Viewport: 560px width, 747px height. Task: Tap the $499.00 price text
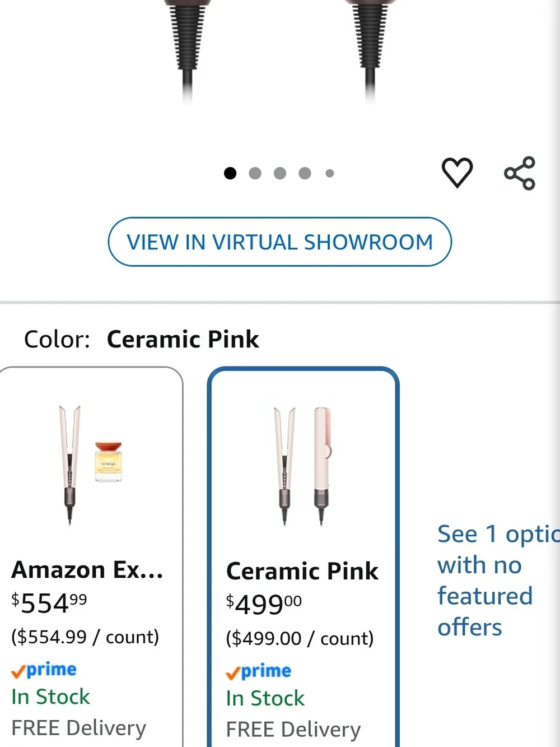(264, 604)
